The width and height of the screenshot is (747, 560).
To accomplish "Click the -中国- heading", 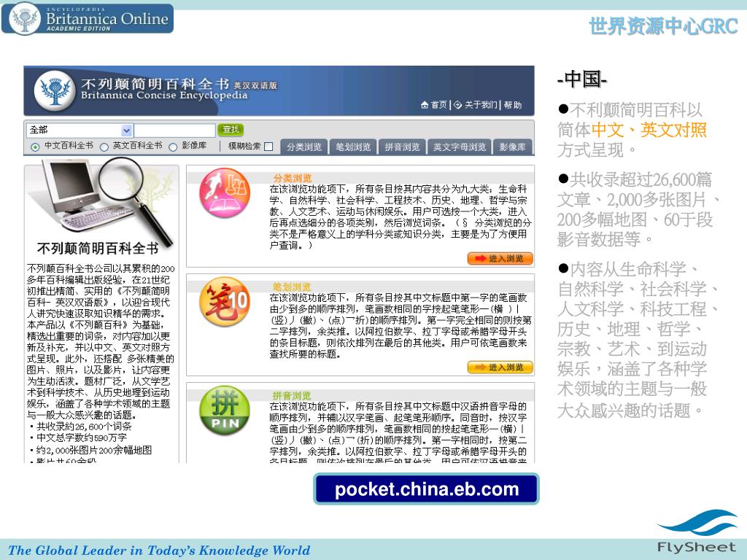I will point(582,79).
